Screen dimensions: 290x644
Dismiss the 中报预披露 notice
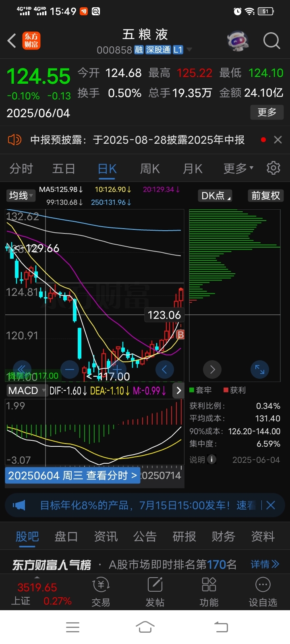pos(278,140)
